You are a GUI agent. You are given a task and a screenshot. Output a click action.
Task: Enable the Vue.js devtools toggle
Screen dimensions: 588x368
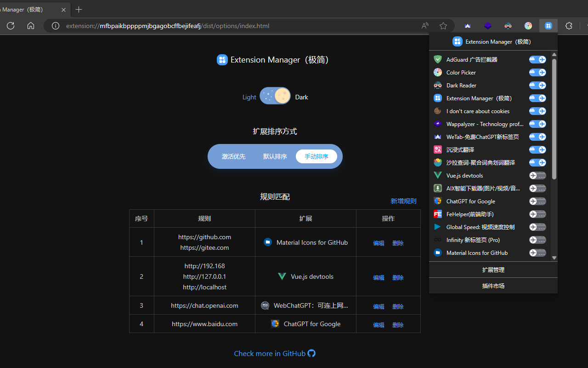537,175
